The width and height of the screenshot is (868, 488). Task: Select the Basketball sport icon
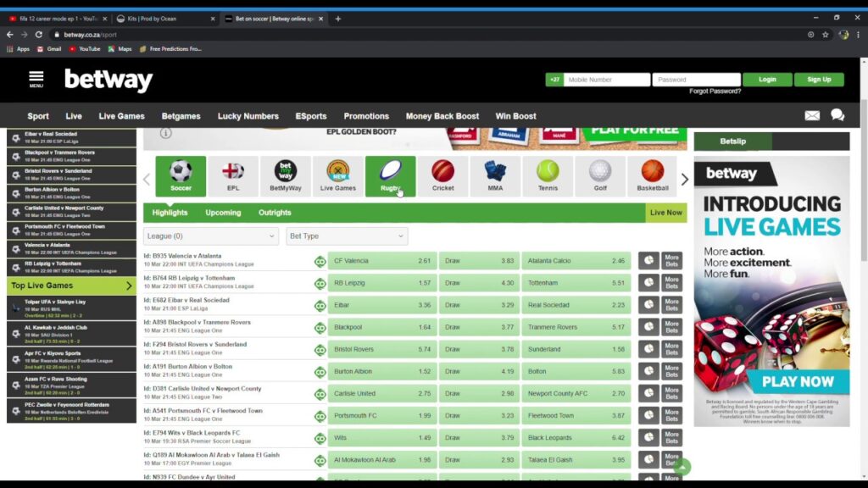pyautogui.click(x=652, y=176)
